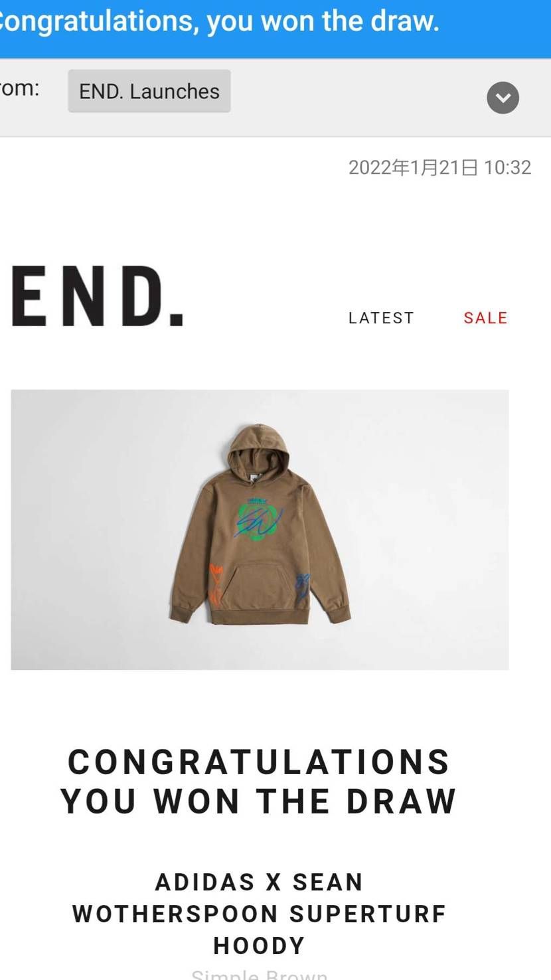Image resolution: width=551 pixels, height=980 pixels.
Task: Click the adidas trefoil logo above the chest graphic
Action: point(256,501)
